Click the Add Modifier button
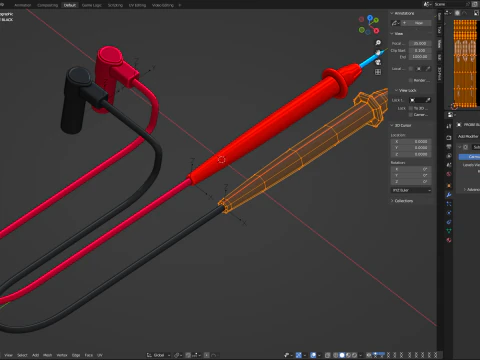The height and width of the screenshot is (360, 480). pyautogui.click(x=468, y=136)
